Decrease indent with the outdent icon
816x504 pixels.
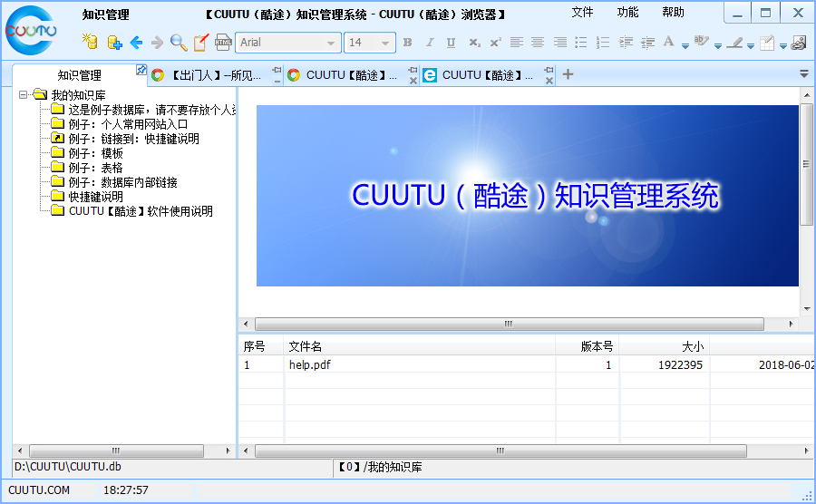647,43
